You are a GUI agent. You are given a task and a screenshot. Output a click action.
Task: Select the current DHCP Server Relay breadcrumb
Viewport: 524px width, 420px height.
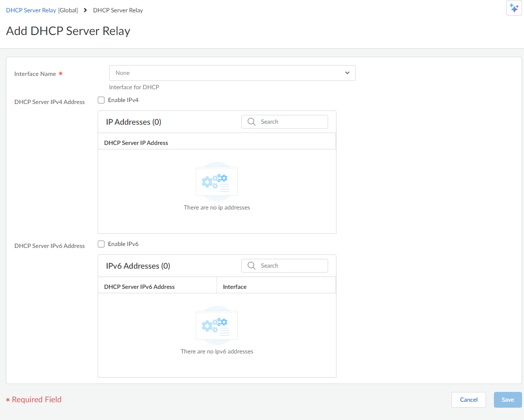tap(118, 10)
